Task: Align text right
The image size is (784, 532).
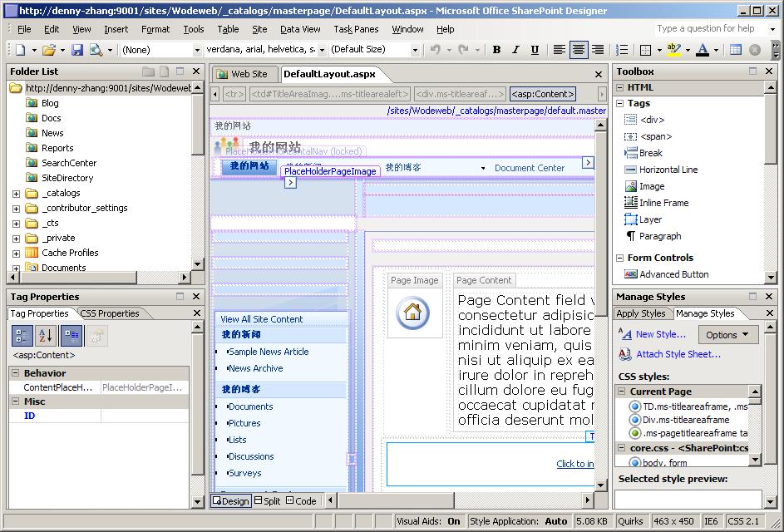Action: (x=598, y=50)
